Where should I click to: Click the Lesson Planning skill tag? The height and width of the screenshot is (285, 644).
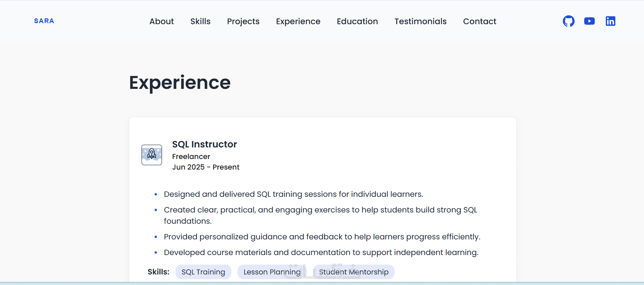pyautogui.click(x=272, y=272)
